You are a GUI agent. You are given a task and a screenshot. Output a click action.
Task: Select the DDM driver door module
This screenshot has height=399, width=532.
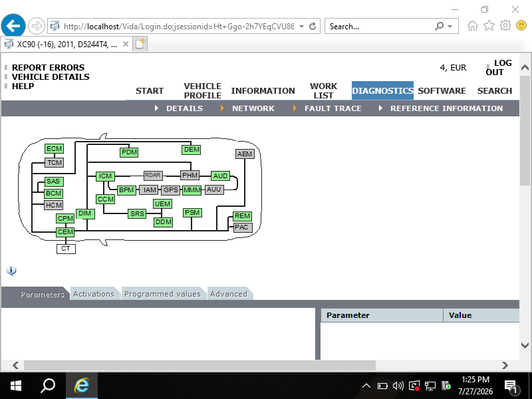pos(163,222)
